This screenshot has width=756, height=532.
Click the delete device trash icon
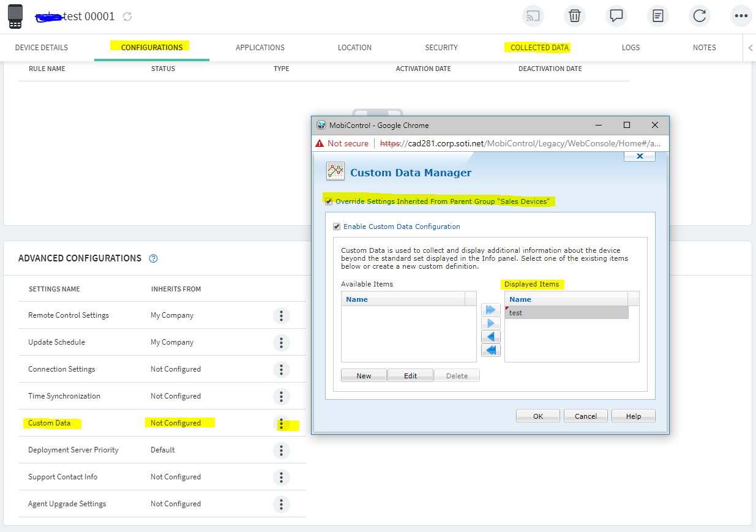tap(574, 16)
